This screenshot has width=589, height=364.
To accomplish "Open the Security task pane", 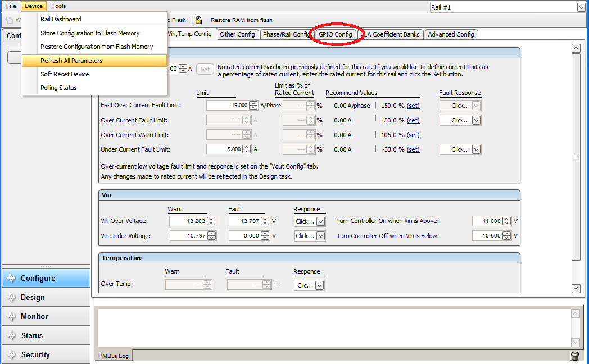I will tap(46, 354).
